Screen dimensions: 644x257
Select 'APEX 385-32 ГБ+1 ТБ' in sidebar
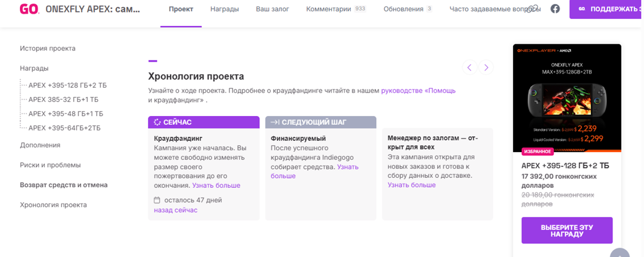point(63,99)
